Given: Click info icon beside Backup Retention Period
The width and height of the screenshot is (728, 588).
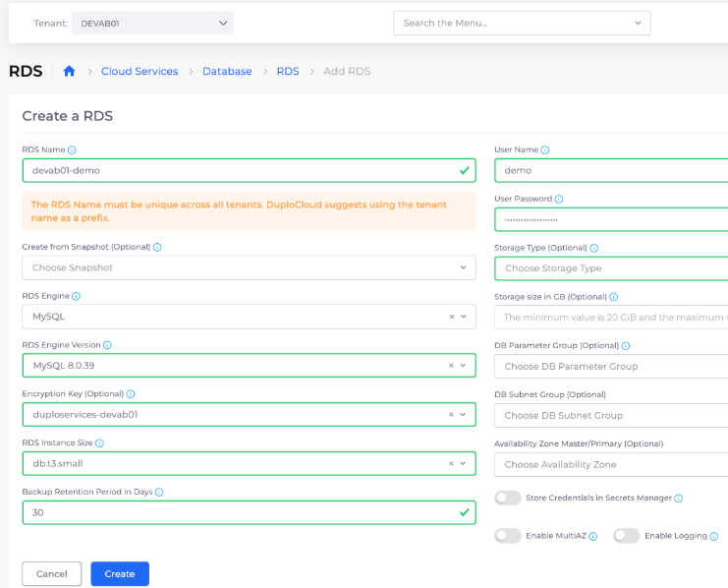Looking at the screenshot, I should [x=159, y=492].
